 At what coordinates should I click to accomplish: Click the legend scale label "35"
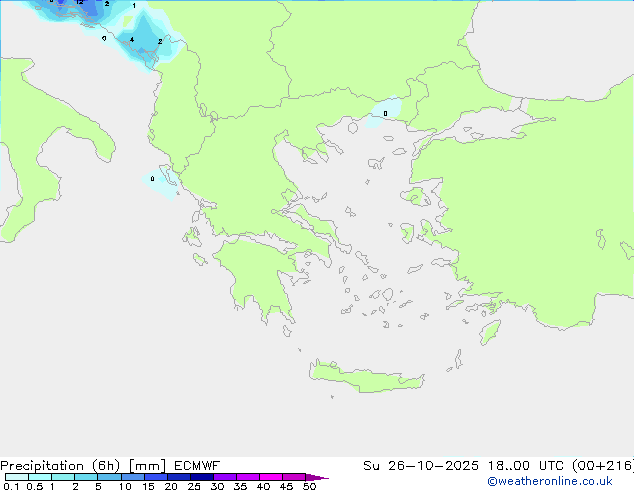(240, 486)
